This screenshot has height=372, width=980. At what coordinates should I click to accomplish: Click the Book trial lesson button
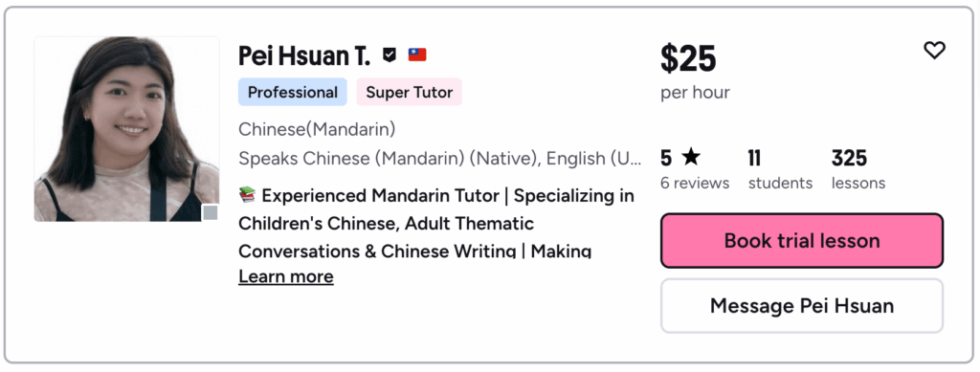[x=802, y=241]
